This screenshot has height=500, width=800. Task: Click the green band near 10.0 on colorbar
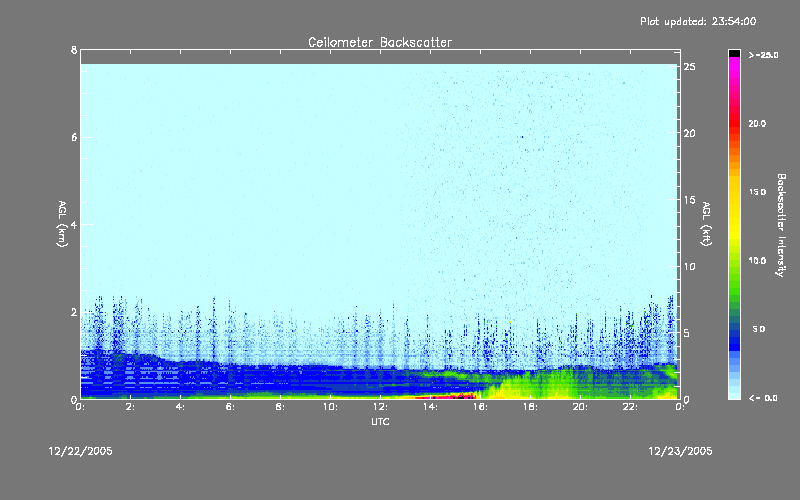coord(734,260)
